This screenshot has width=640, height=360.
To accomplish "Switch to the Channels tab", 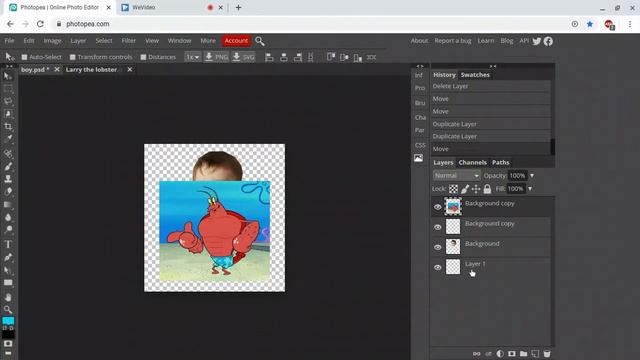I will 473,162.
